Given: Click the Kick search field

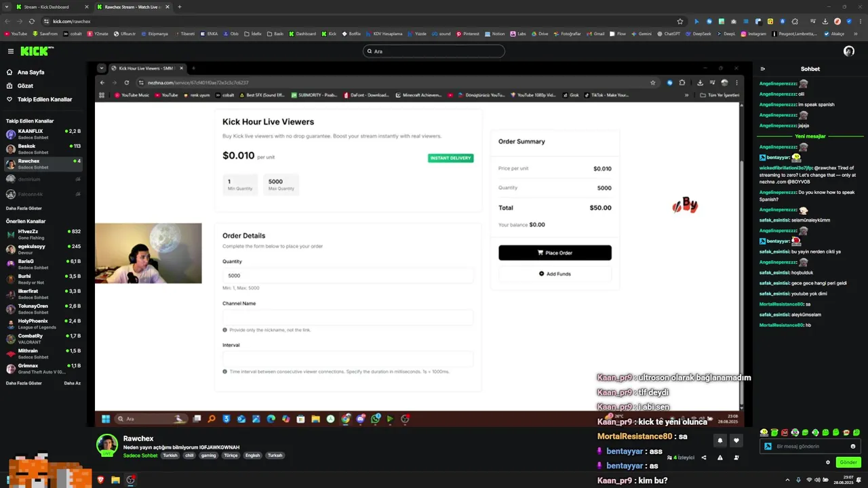Looking at the screenshot, I should pos(434,51).
